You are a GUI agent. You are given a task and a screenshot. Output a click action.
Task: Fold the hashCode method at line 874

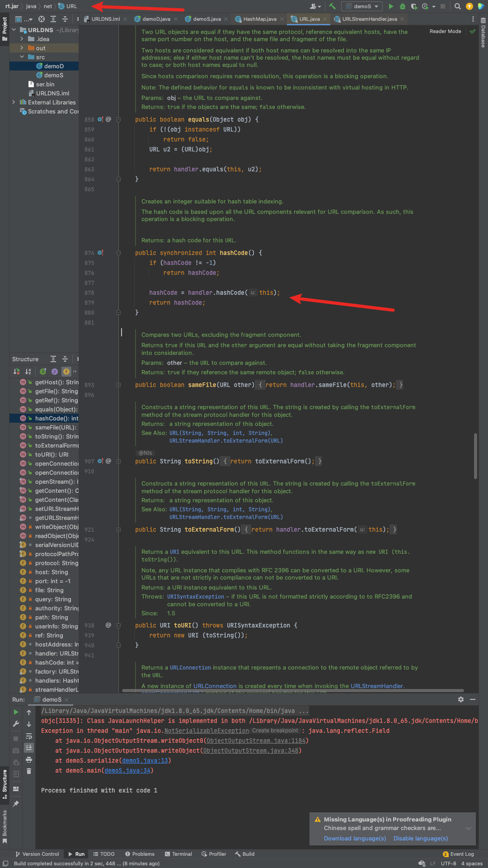[x=118, y=253]
